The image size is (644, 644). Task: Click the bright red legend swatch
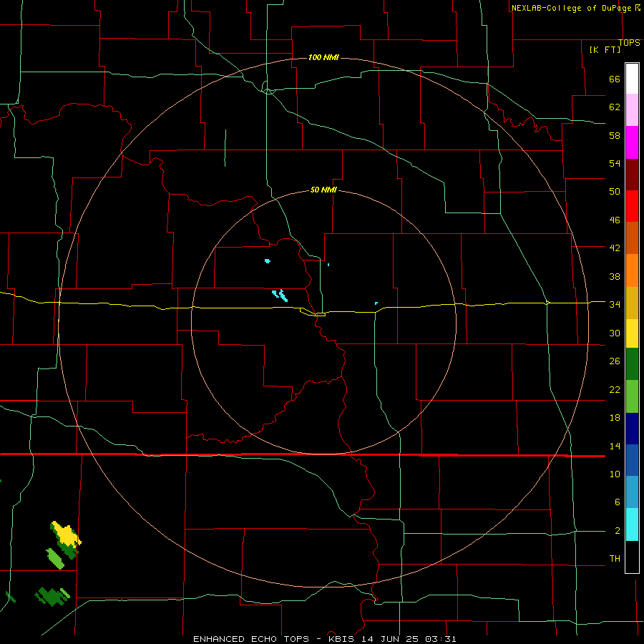click(x=632, y=206)
